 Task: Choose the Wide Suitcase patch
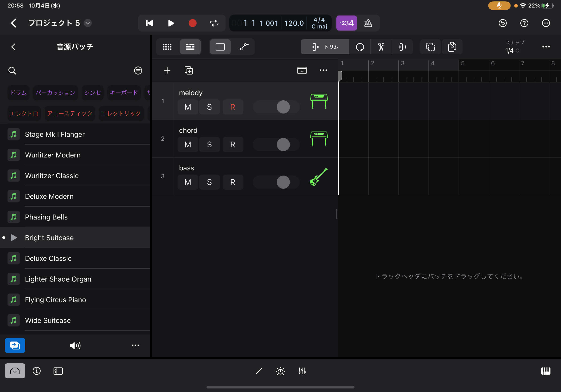click(75, 321)
